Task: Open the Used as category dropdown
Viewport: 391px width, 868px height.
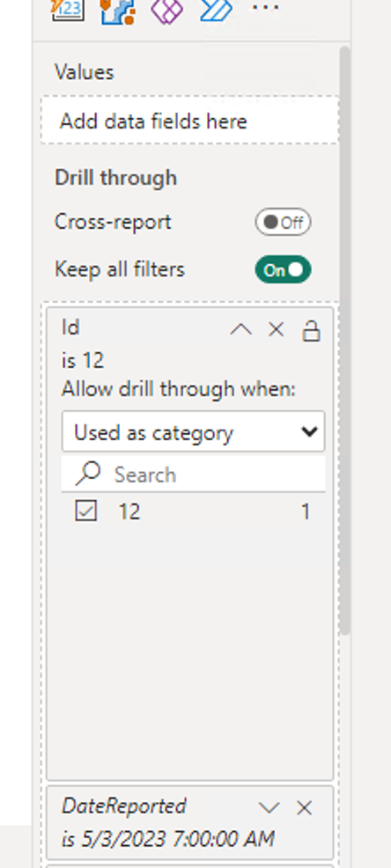Action: (x=193, y=431)
